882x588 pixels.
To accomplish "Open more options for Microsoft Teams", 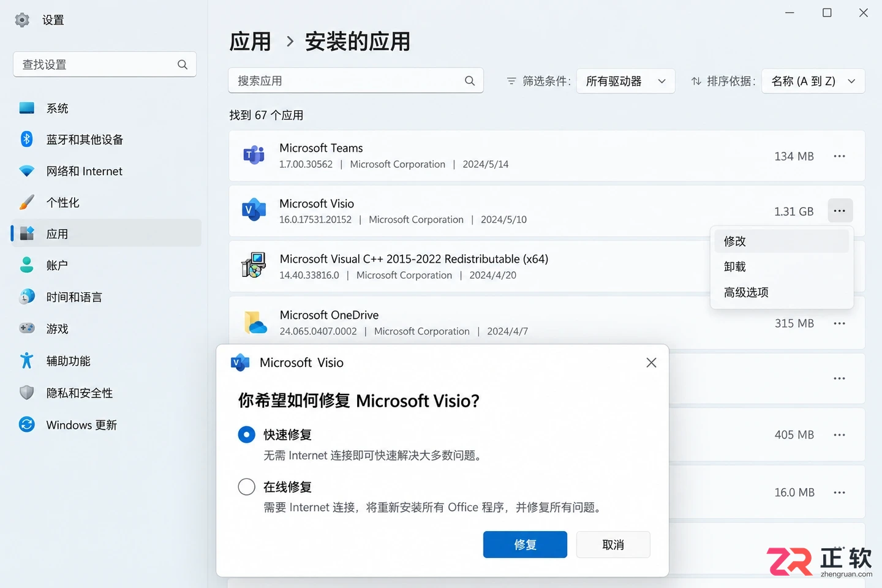I will [839, 156].
